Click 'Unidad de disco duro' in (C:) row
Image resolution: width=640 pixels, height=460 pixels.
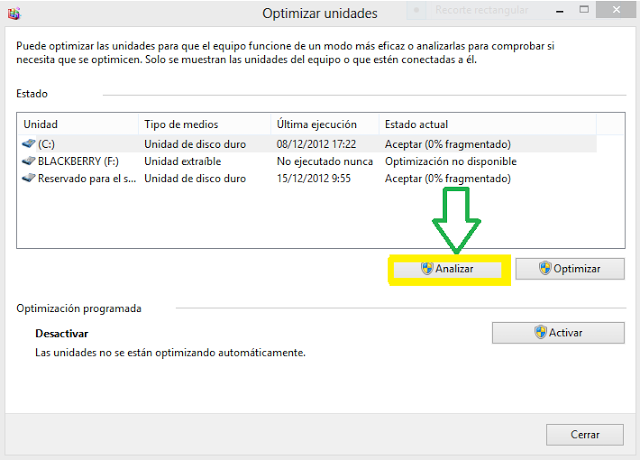pyautogui.click(x=195, y=144)
